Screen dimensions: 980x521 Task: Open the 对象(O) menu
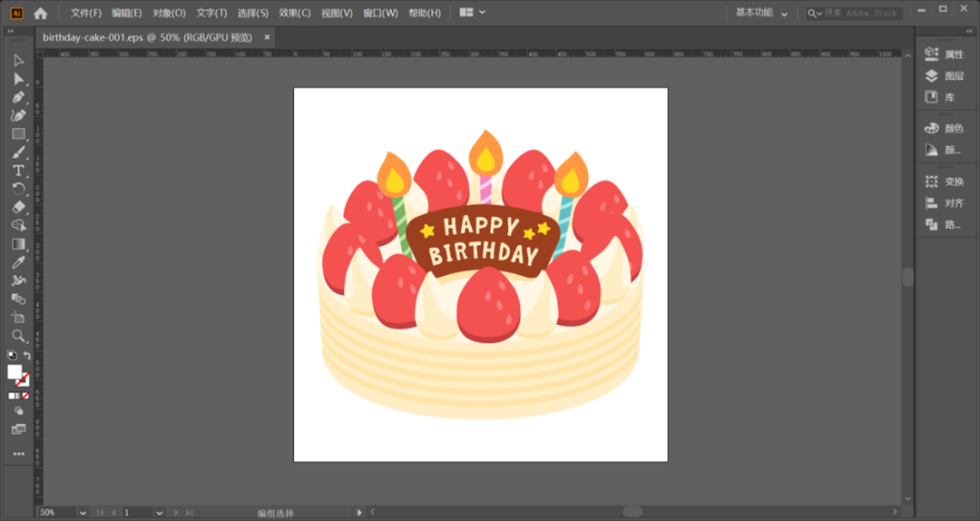click(170, 13)
